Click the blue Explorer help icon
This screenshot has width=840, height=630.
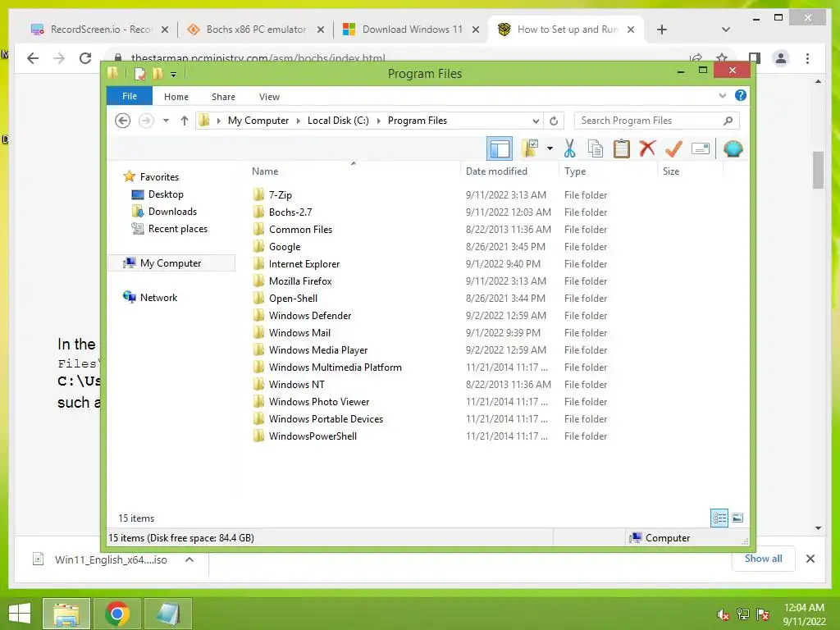(741, 95)
